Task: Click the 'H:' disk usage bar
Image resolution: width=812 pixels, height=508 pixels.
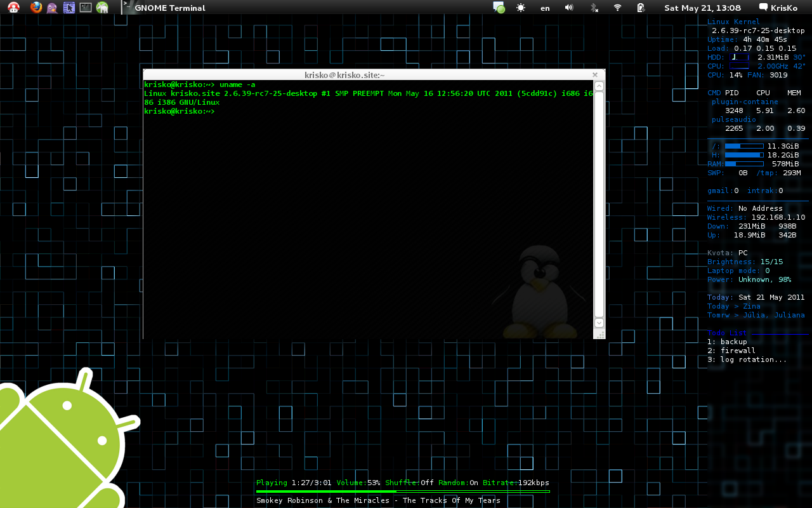Action: coord(744,155)
